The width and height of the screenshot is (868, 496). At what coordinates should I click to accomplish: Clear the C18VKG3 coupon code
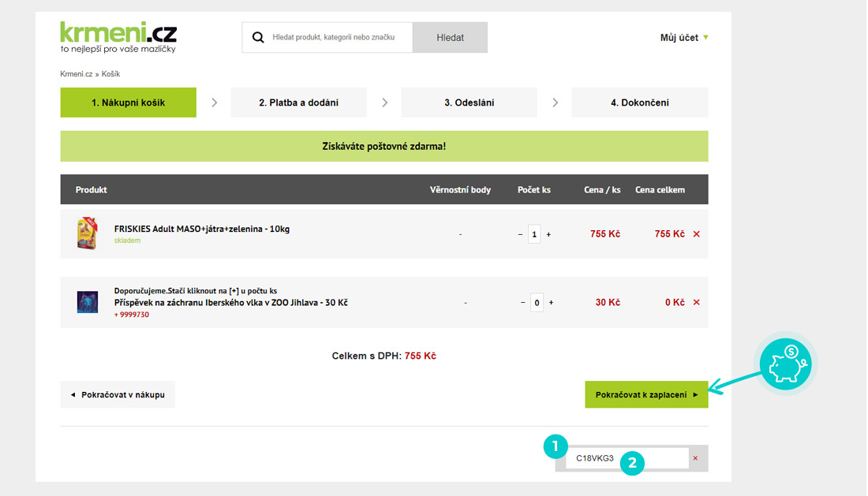click(695, 458)
